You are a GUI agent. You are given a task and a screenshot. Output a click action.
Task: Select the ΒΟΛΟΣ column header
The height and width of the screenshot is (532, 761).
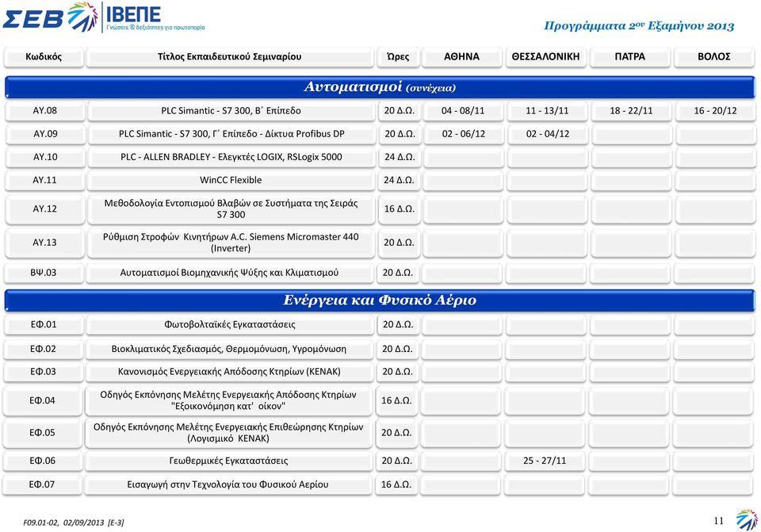tap(714, 57)
